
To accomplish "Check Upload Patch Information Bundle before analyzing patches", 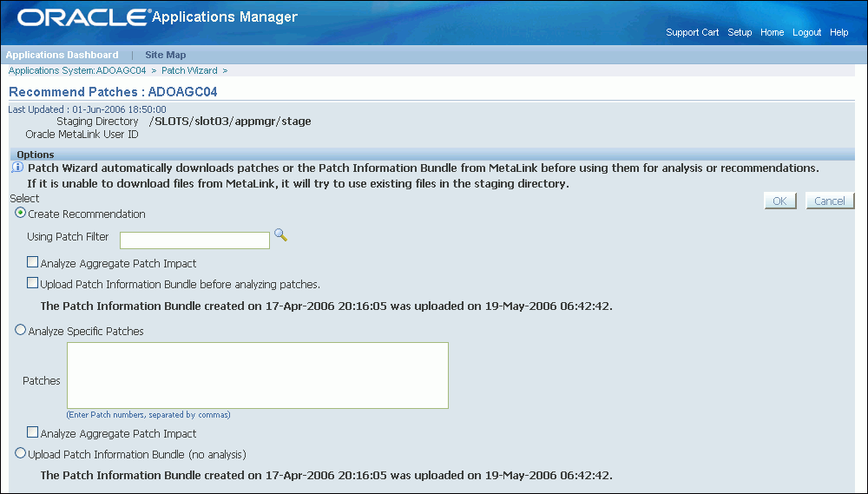I will 33,283.
